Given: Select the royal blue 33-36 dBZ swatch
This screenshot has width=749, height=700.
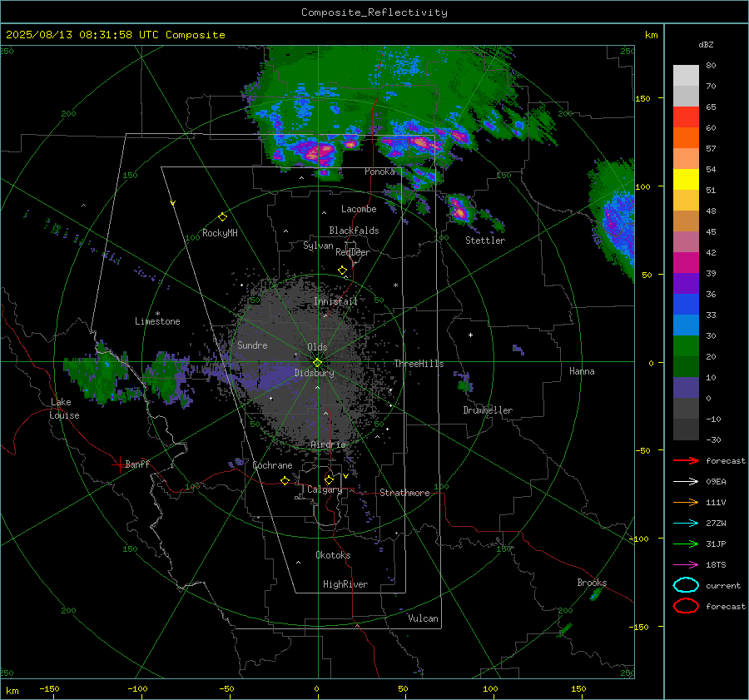Looking at the screenshot, I should pyautogui.click(x=686, y=305).
